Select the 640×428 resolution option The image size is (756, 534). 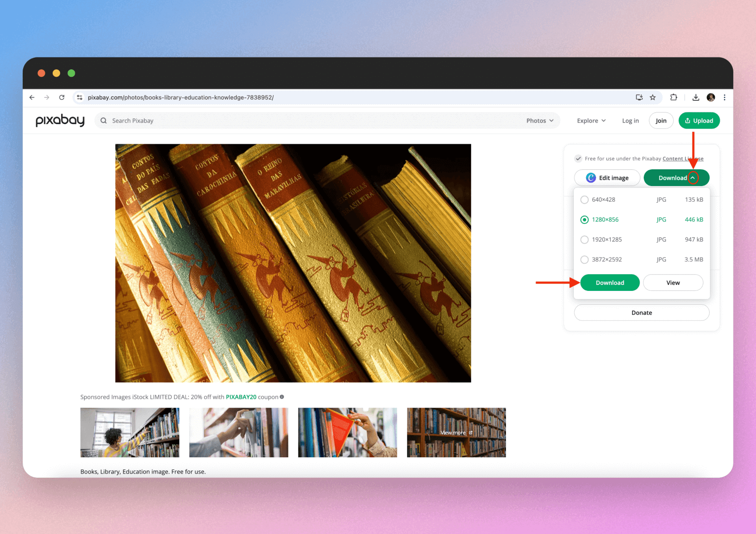coord(584,199)
